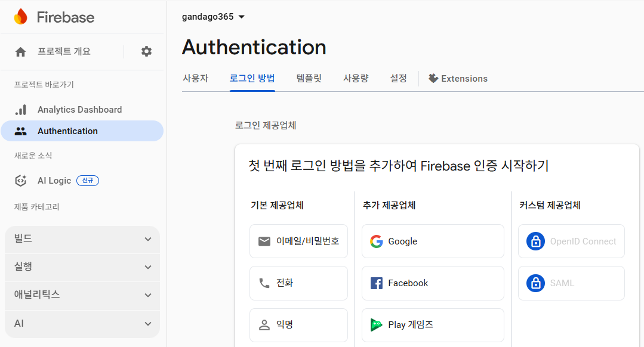The height and width of the screenshot is (347, 644).
Task: Expand the 애널리틱스 category
Action: tap(82, 295)
